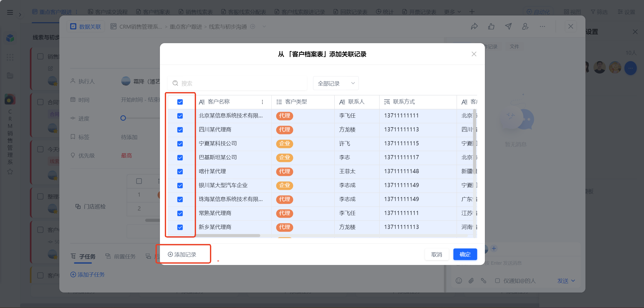Viewport: 644px width, 308px height.
Task: Click the circled arrow icon after 线索与初步沟通
Action: point(253,26)
